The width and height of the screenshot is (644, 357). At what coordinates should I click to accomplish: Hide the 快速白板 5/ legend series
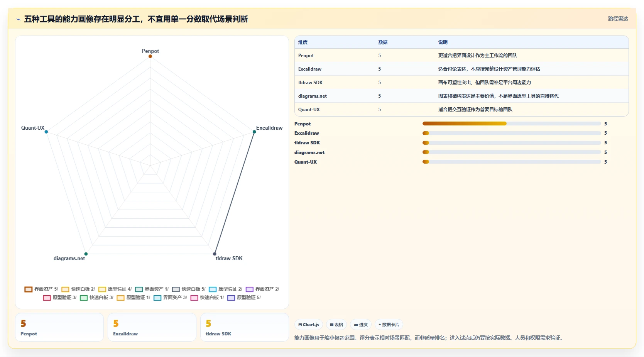click(x=189, y=289)
